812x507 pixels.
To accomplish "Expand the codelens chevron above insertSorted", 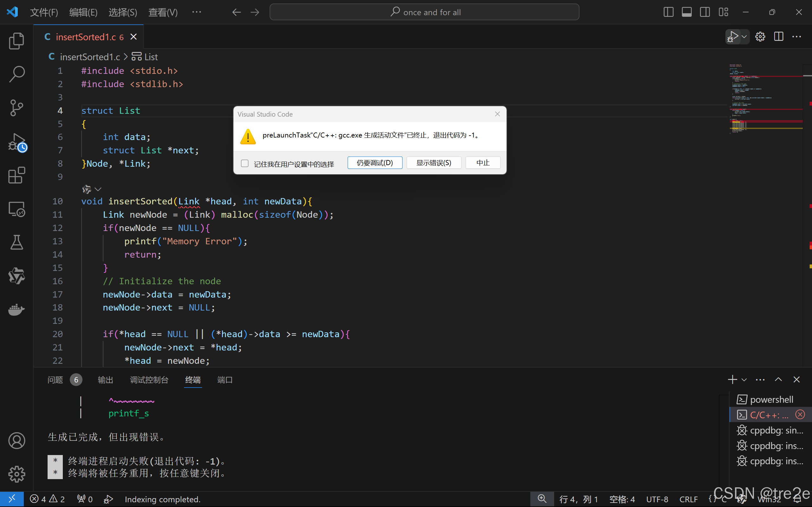I will (x=98, y=189).
